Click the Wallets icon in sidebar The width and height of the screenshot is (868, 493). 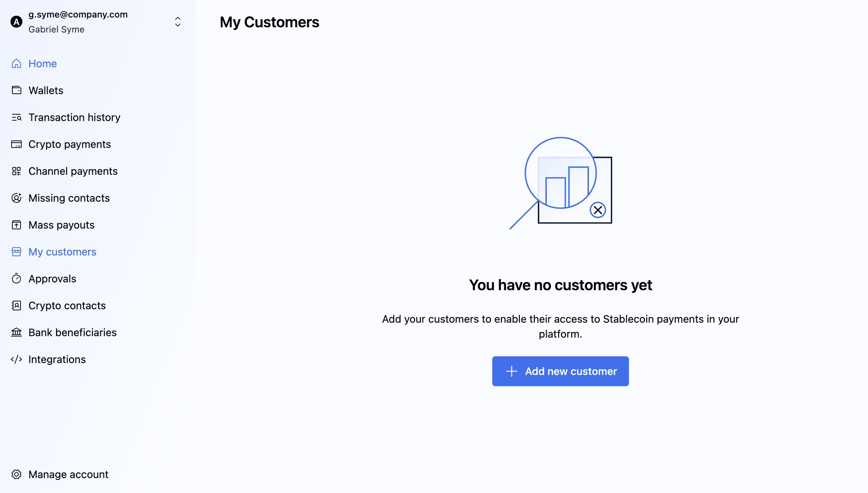[x=16, y=90]
